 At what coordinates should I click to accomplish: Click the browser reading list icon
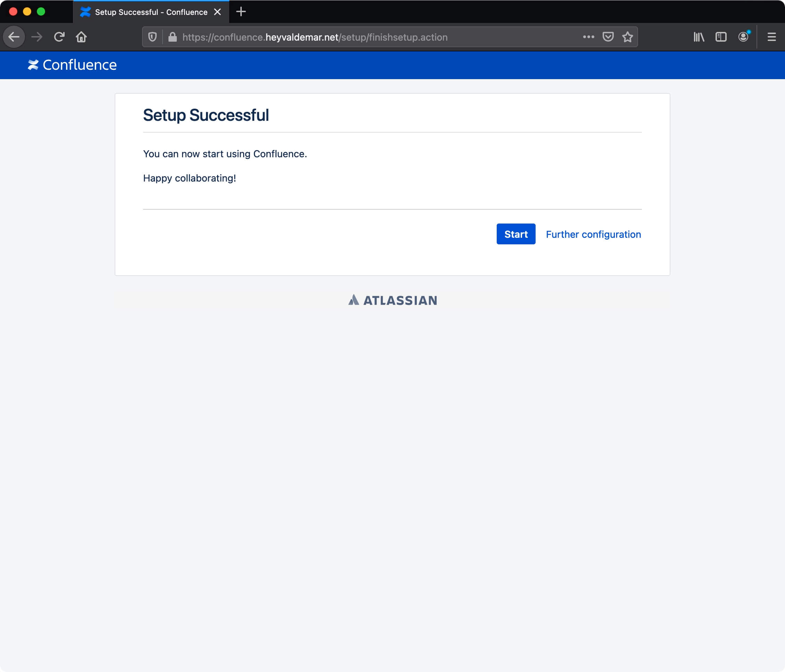tap(698, 37)
